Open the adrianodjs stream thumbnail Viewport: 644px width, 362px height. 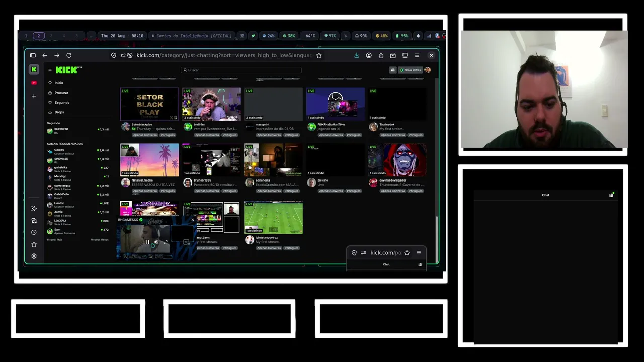274,160
